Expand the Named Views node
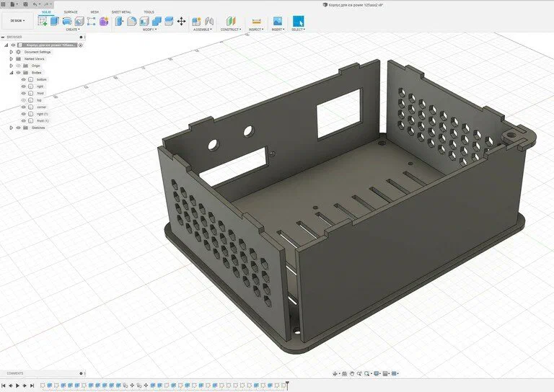The height and width of the screenshot is (392, 554). pos(12,59)
